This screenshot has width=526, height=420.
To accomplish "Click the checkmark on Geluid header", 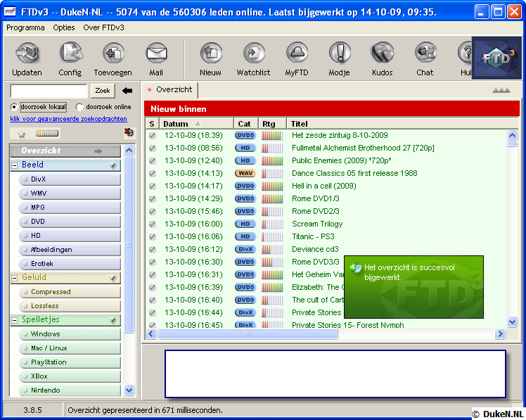I will (x=113, y=278).
